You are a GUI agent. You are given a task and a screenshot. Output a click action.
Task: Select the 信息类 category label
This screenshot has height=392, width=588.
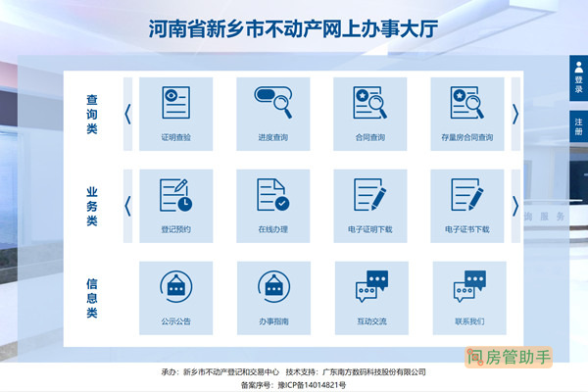[x=92, y=298]
